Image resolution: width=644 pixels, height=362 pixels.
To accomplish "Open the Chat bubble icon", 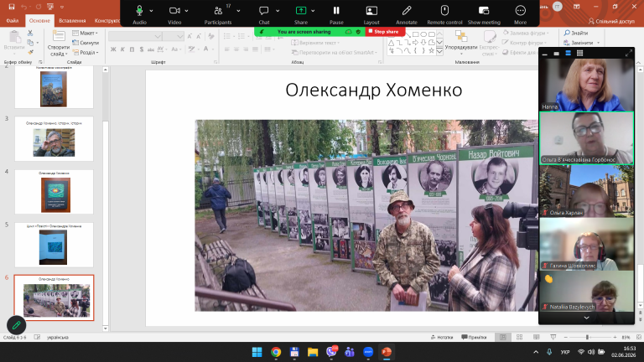I will 263,11.
